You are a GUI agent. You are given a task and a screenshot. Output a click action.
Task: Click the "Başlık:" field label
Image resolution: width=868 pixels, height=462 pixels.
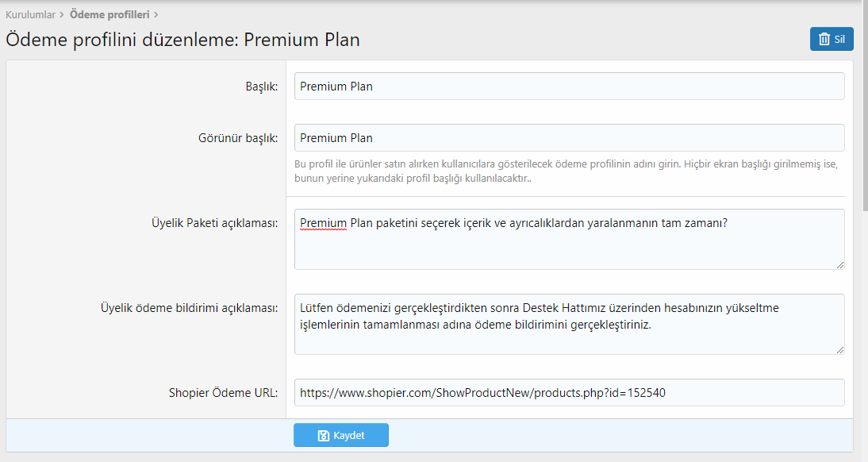pos(262,87)
